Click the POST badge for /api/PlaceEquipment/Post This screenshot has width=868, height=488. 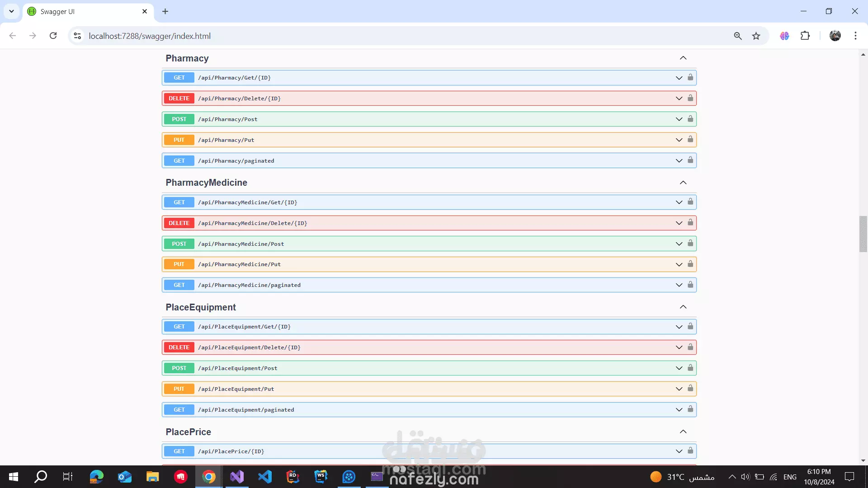[x=179, y=368]
